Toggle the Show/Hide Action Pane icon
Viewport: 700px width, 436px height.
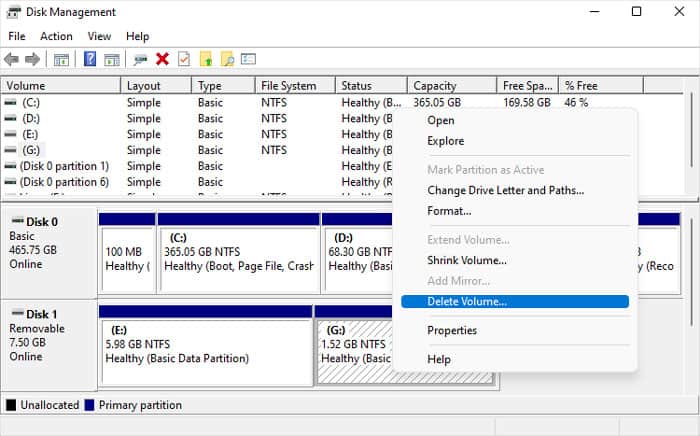[112, 59]
